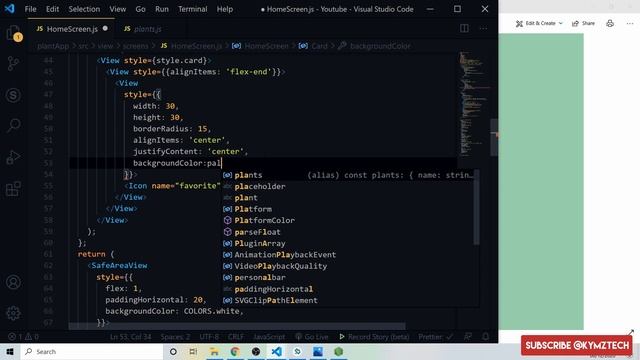This screenshot has height=360, width=640.
Task: Open the Manage gear in activity bar
Action: [13, 313]
